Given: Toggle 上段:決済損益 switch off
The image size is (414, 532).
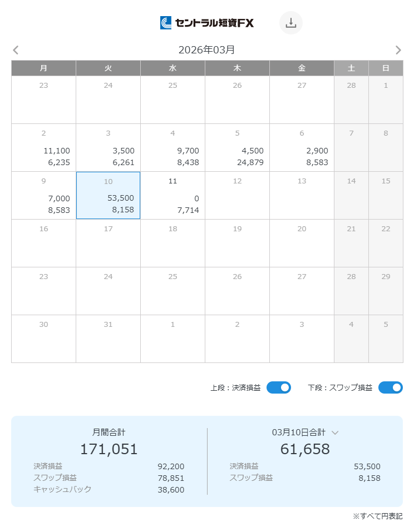Looking at the screenshot, I should click(x=279, y=387).
